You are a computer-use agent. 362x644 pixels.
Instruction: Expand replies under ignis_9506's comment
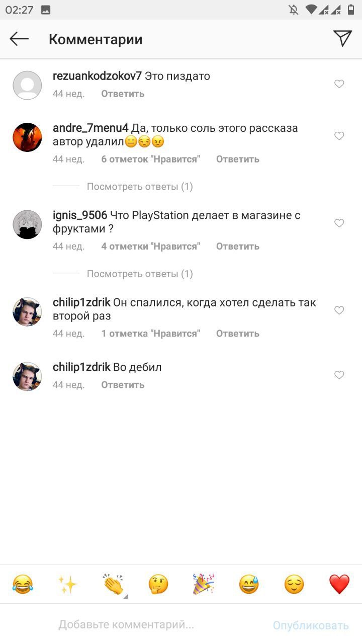(x=140, y=274)
